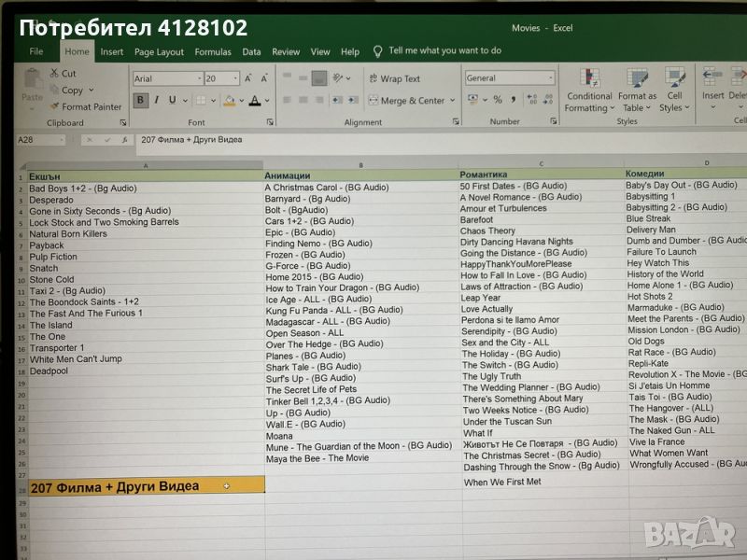
Task: Click the Name Box showing A28
Action: coord(39,140)
